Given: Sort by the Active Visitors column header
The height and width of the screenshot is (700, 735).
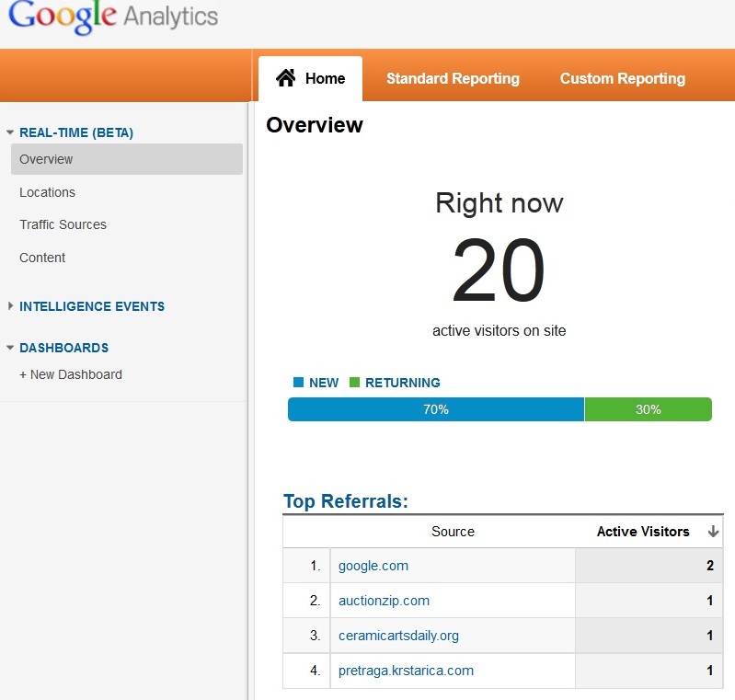Looking at the screenshot, I should 642,532.
